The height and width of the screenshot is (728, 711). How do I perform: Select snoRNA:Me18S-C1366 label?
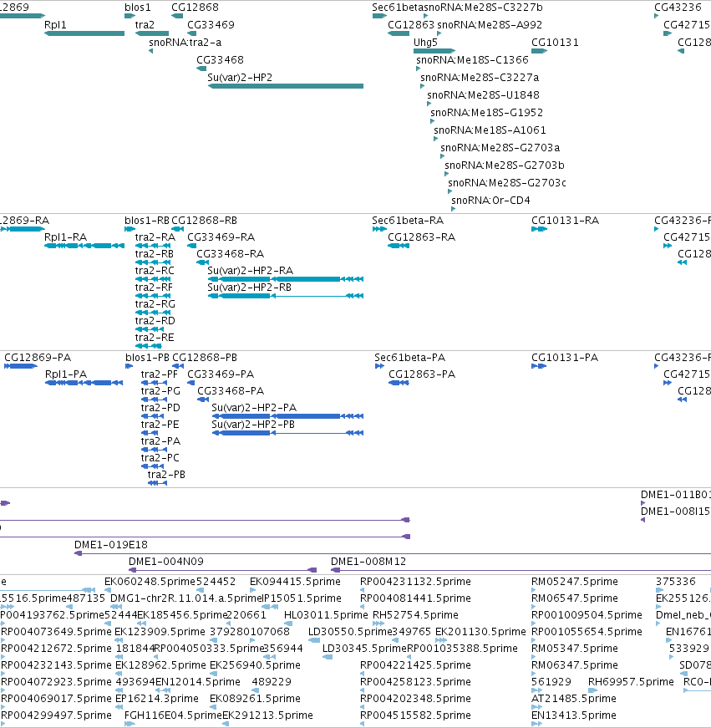click(472, 60)
